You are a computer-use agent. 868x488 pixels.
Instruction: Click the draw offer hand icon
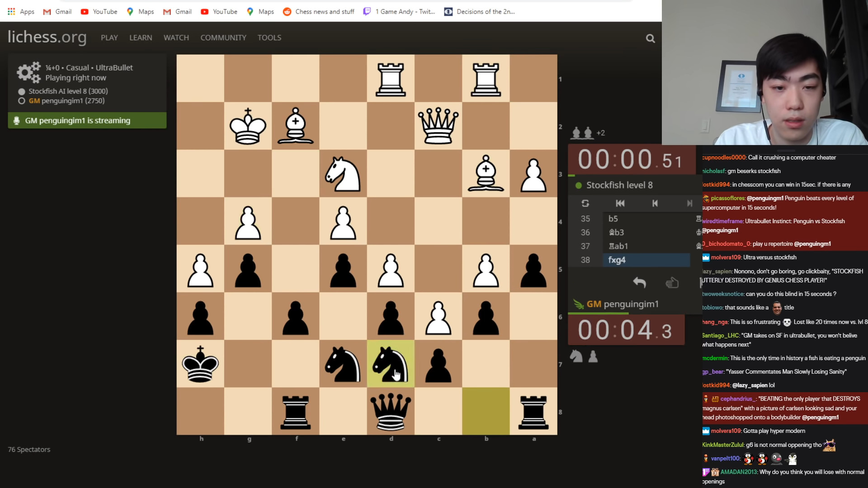[672, 282]
